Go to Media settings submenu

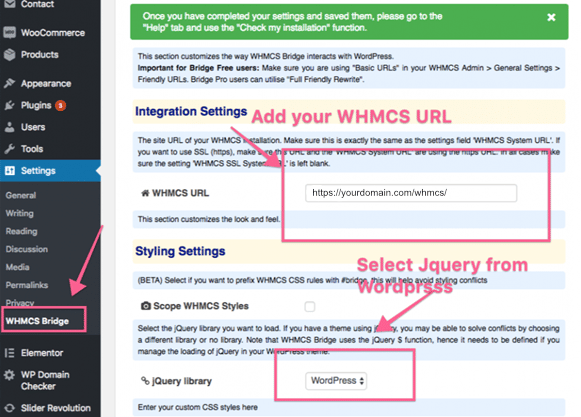[17, 267]
